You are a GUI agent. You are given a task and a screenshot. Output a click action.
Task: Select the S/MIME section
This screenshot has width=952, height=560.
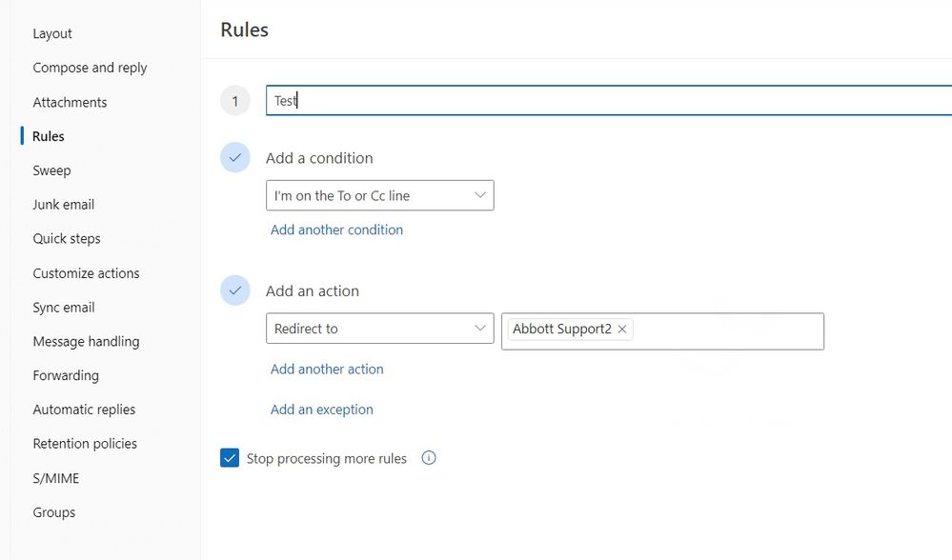[55, 478]
